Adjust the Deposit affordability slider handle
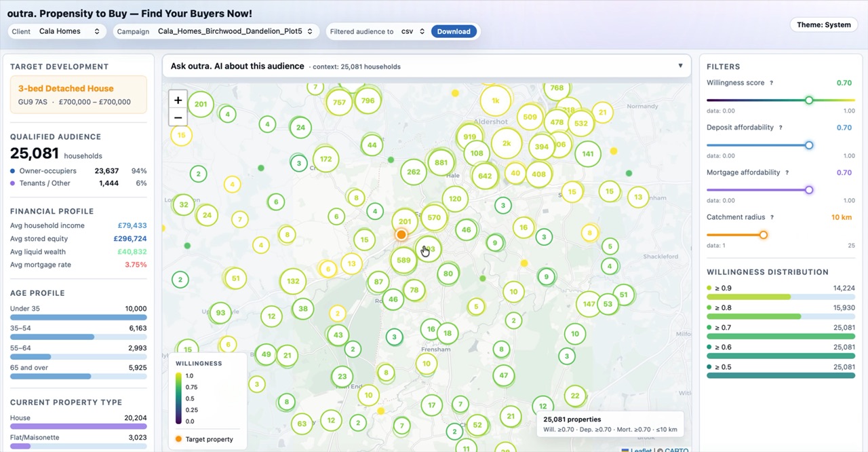868x452 pixels. [809, 145]
